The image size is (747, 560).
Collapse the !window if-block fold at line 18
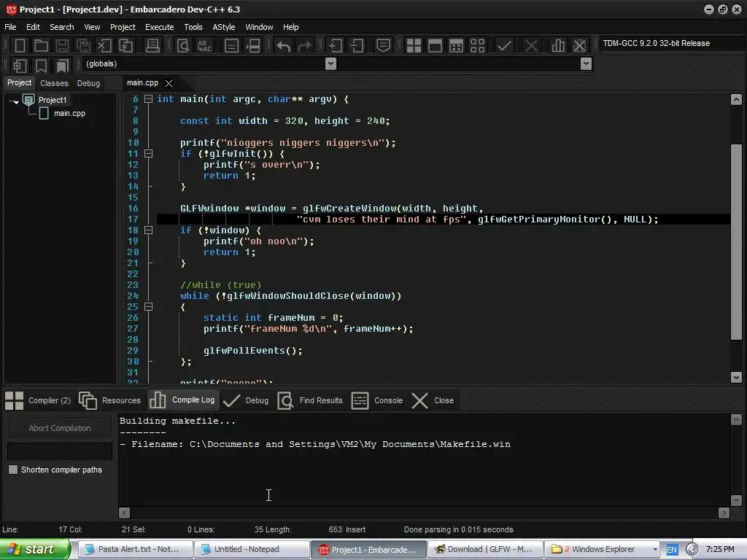pos(149,230)
